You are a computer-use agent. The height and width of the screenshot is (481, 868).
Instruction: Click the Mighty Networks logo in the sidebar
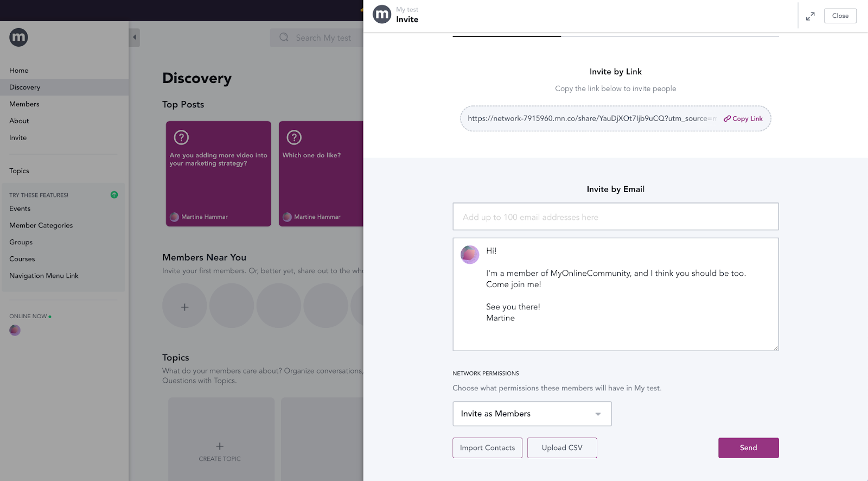click(x=18, y=37)
